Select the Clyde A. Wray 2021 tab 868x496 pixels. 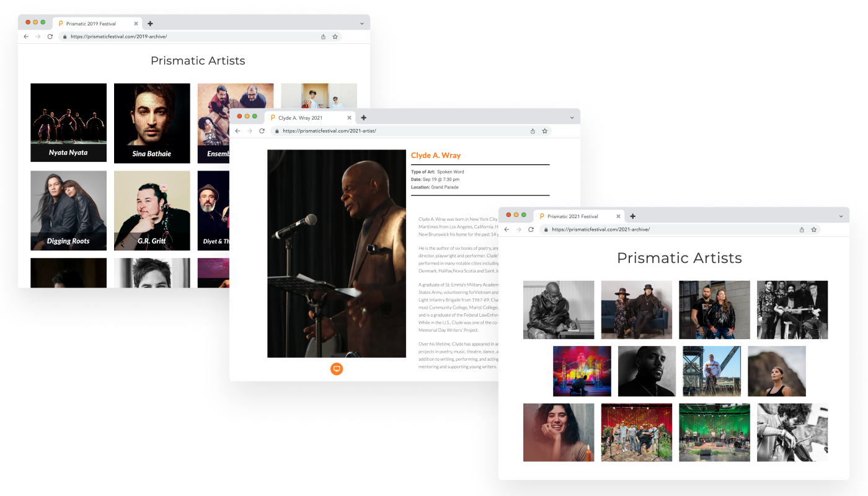[310, 118]
